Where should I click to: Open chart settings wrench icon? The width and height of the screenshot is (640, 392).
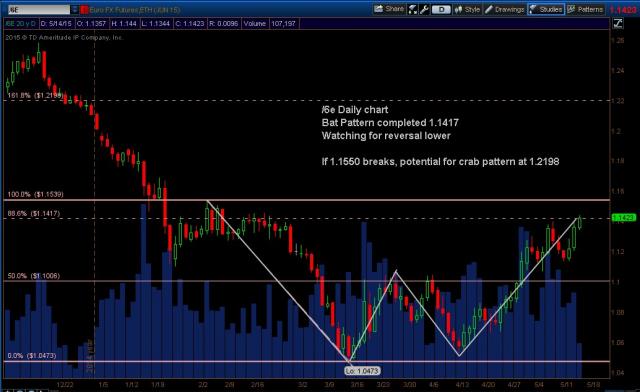click(x=424, y=9)
